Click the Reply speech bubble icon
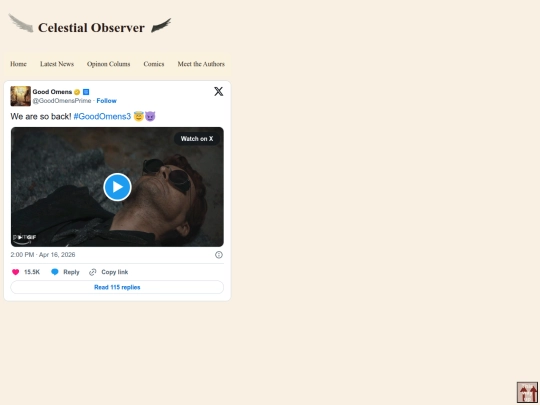The width and height of the screenshot is (540, 405). pos(55,272)
